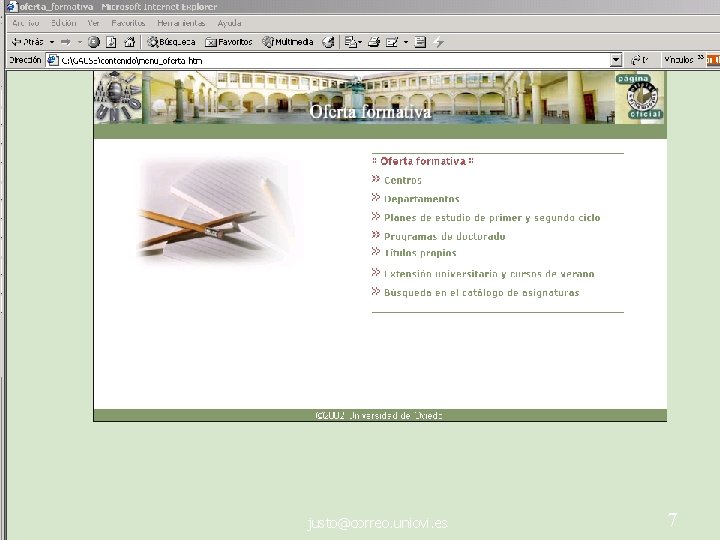Open the Mail toolbar icon
This screenshot has height=540, width=720.
(x=353, y=42)
